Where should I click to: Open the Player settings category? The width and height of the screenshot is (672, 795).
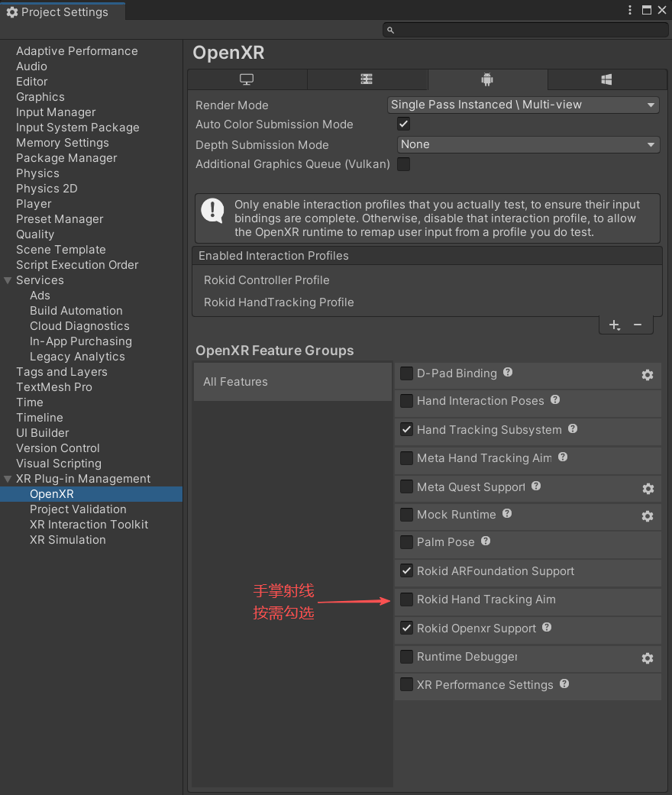[34, 204]
